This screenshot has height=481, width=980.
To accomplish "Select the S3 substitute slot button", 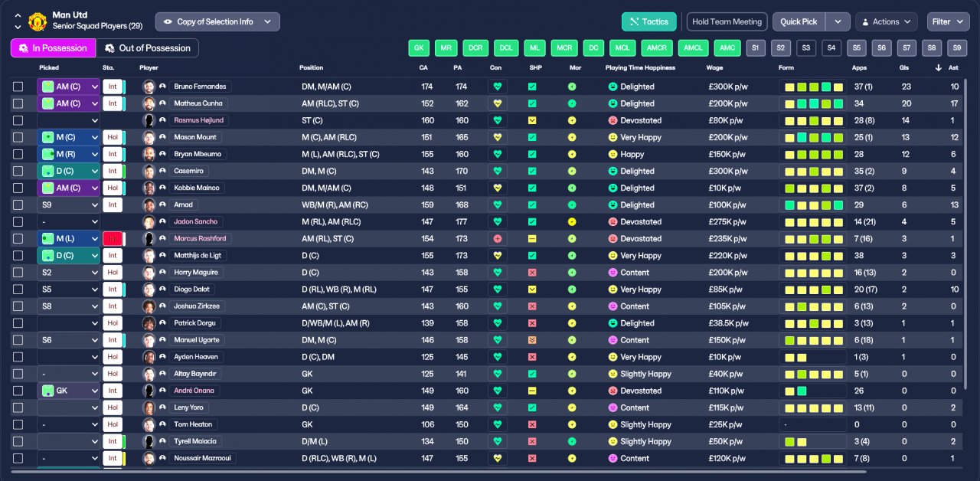I will click(805, 48).
